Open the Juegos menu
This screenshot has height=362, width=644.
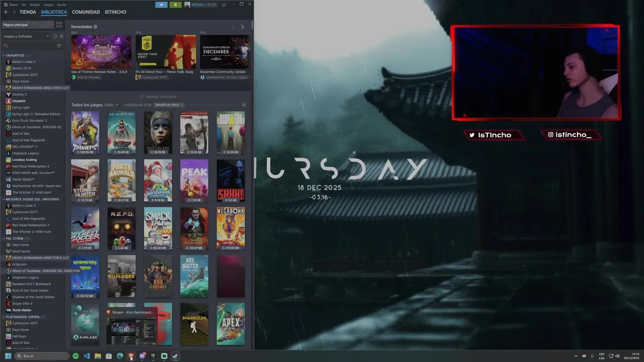coord(49,5)
